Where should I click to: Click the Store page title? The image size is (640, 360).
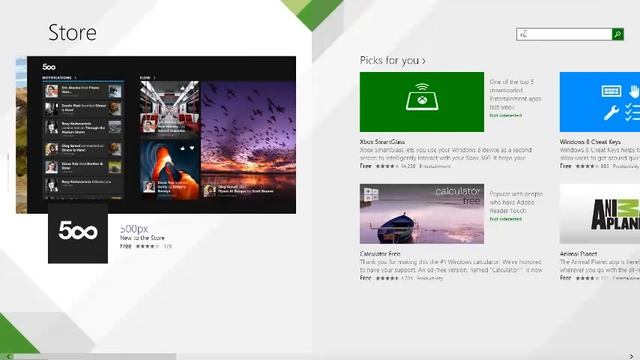[x=72, y=33]
